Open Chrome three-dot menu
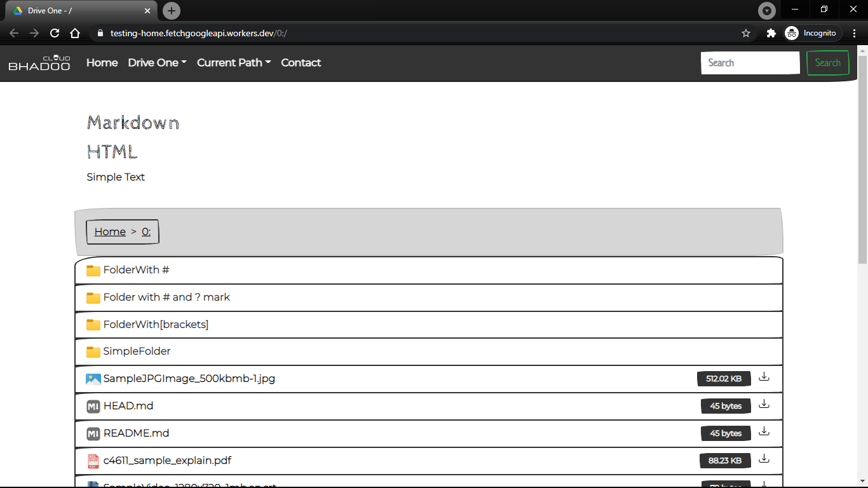Image resolution: width=868 pixels, height=488 pixels. click(855, 33)
